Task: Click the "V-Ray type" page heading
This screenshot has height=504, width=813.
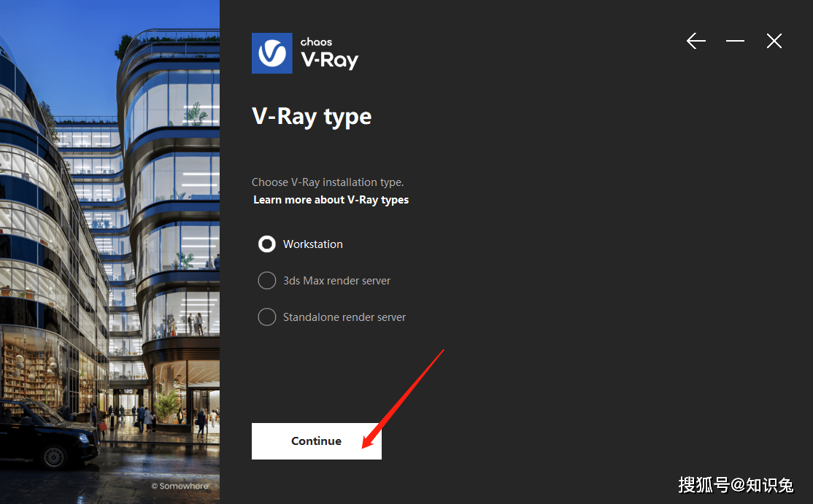Action: (312, 117)
